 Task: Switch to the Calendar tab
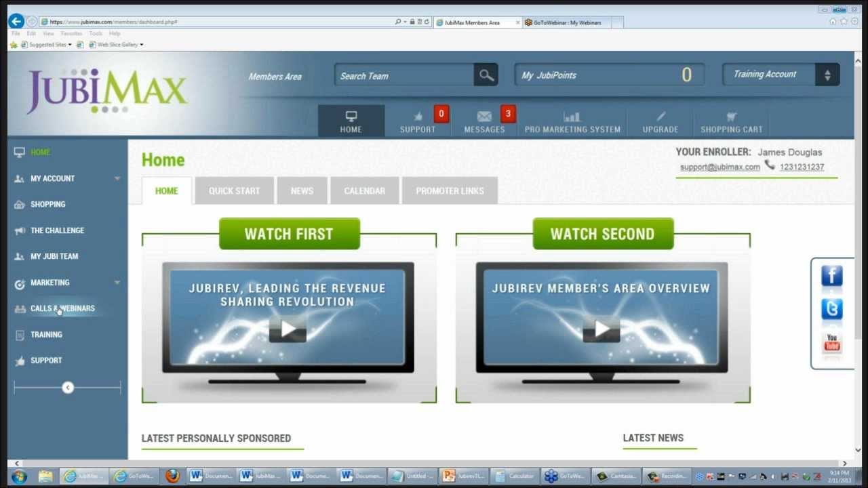pos(365,191)
